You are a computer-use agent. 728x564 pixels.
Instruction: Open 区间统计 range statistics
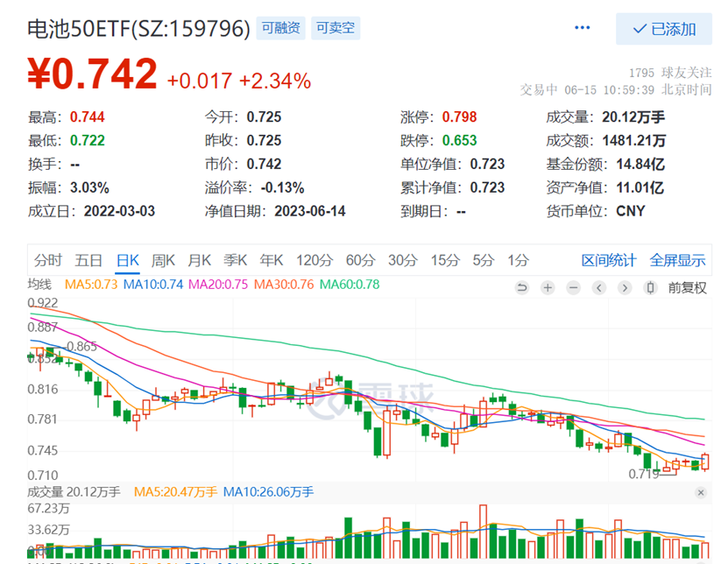pyautogui.click(x=609, y=260)
